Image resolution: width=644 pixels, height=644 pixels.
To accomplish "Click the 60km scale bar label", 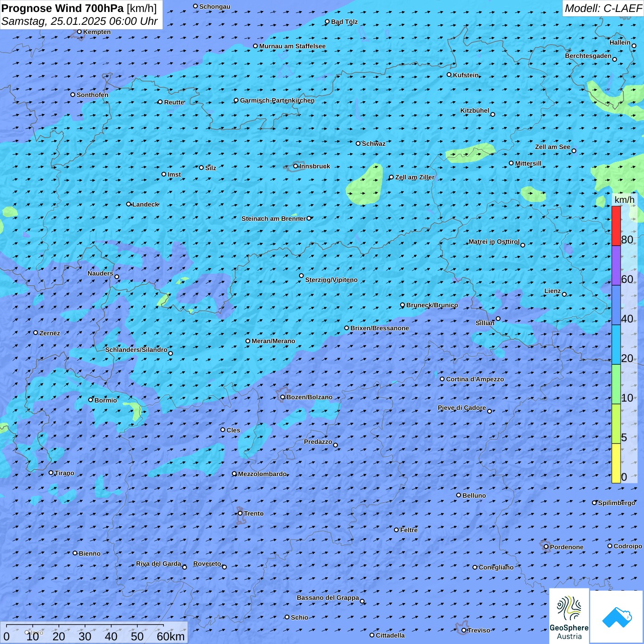I will click(x=171, y=636).
